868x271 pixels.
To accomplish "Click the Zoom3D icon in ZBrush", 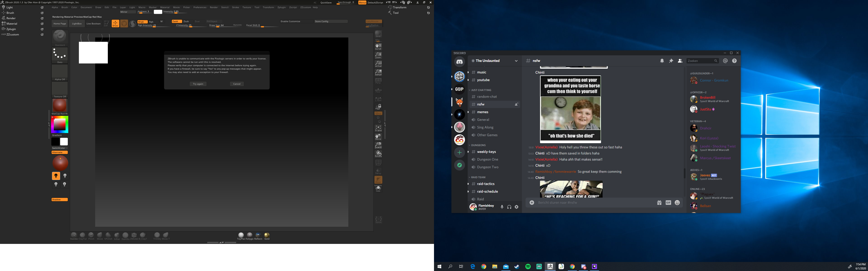I will (378, 145).
